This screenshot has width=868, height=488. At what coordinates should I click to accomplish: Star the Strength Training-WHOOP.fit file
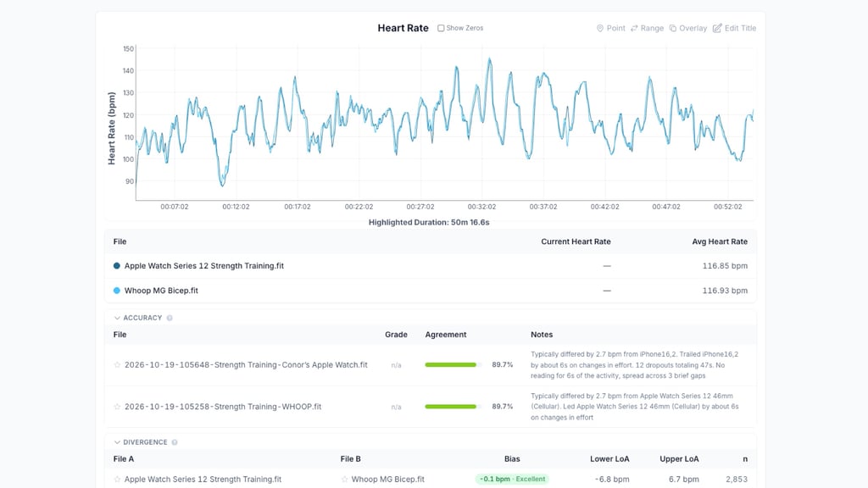117,407
